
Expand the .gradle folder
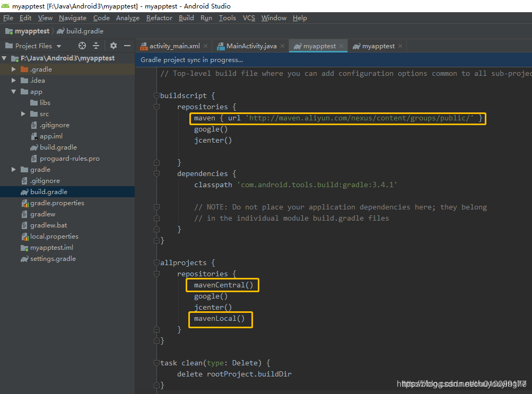pos(14,69)
